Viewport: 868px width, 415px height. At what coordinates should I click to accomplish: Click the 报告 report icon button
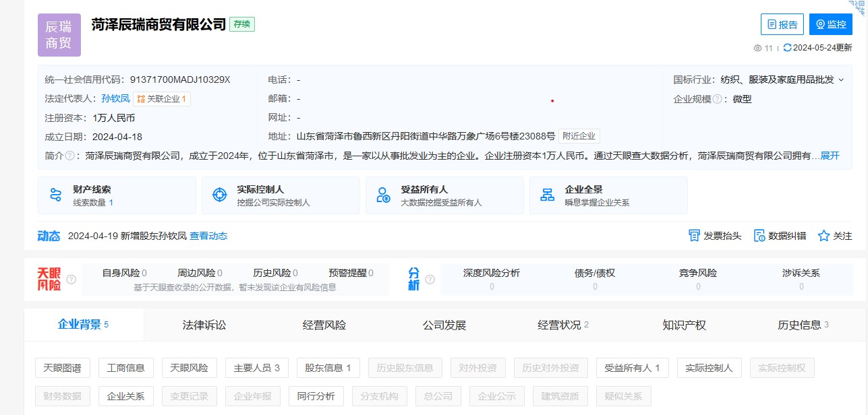[x=773, y=24]
